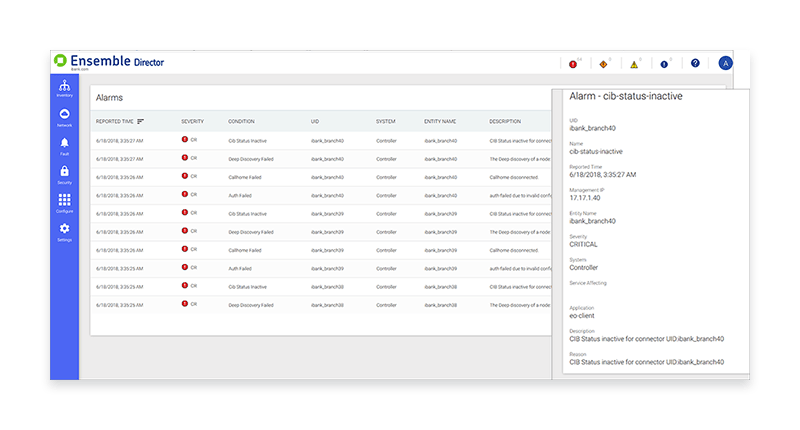The image size is (800, 430).
Task: Open the help question mark icon
Action: [x=695, y=64]
